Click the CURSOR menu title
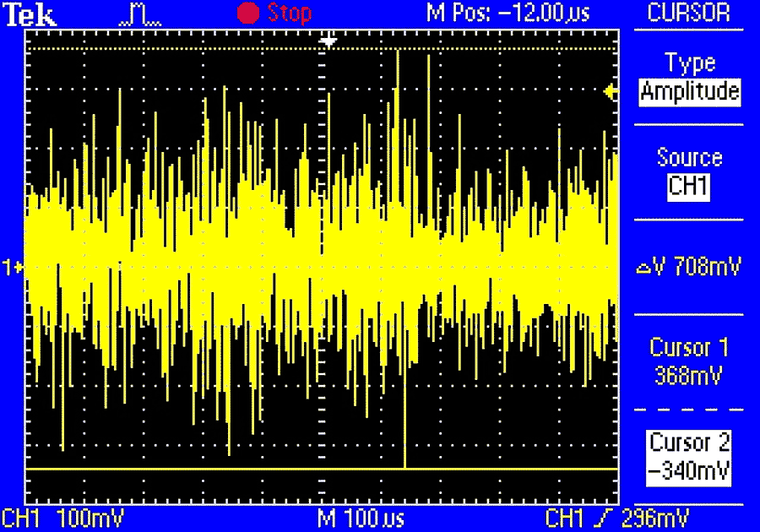 [x=690, y=13]
